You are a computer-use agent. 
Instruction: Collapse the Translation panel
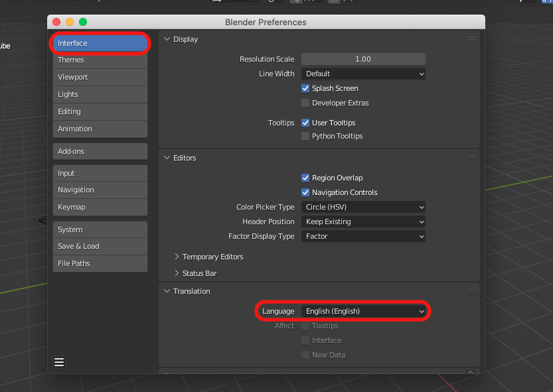coord(167,291)
